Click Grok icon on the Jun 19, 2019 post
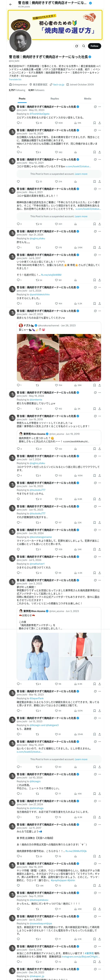Screen dimensions: 110x980 [95, 416]
